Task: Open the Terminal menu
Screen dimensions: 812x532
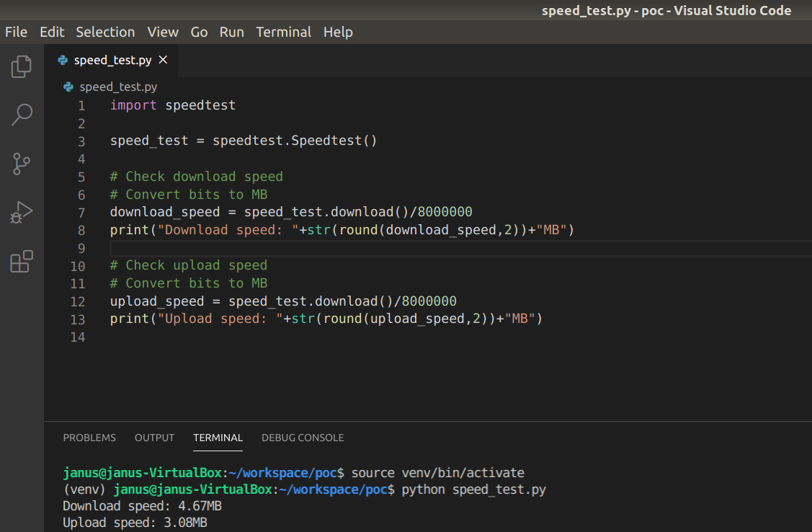Action: pyautogui.click(x=283, y=32)
